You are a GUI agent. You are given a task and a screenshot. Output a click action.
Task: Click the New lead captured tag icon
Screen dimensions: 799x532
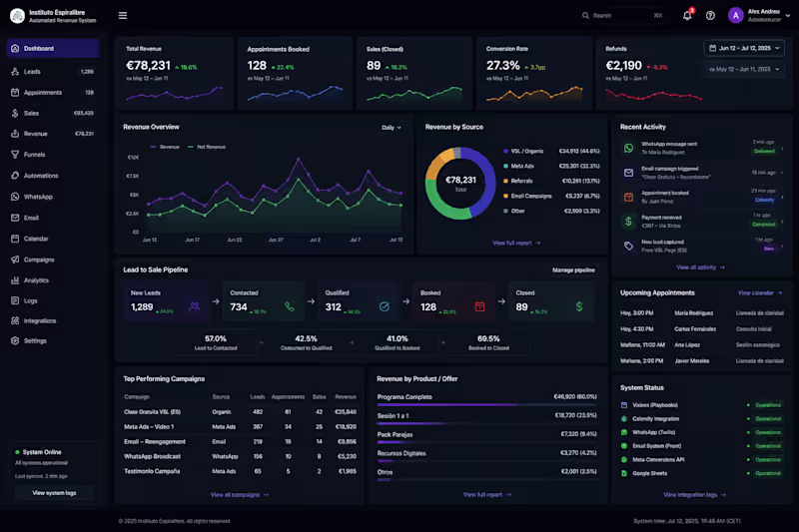(x=629, y=246)
